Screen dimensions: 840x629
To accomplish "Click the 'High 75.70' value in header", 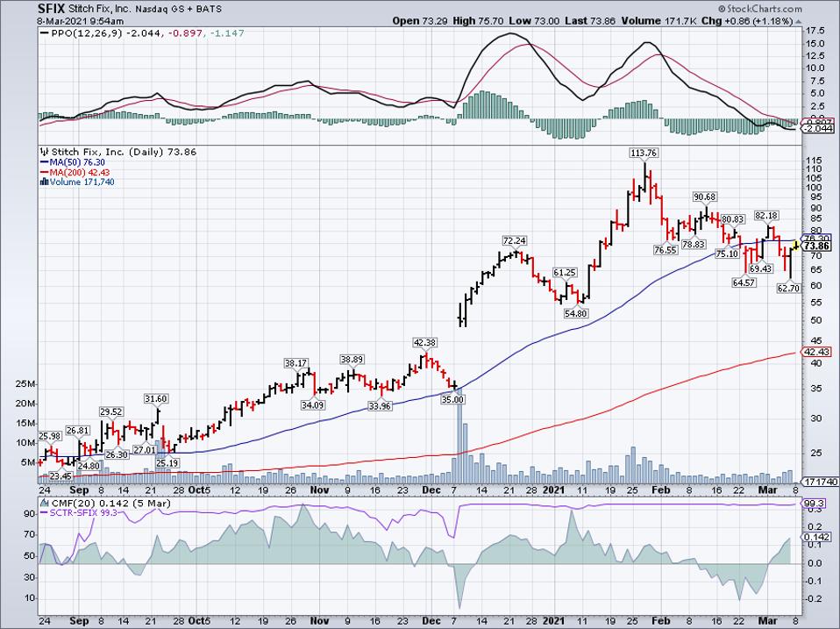I will coord(476,21).
